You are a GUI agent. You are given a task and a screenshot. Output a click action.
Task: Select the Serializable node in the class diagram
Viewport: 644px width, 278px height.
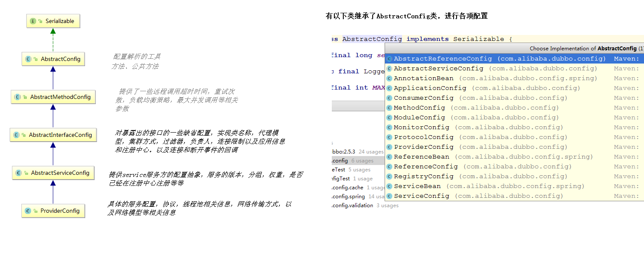point(53,21)
